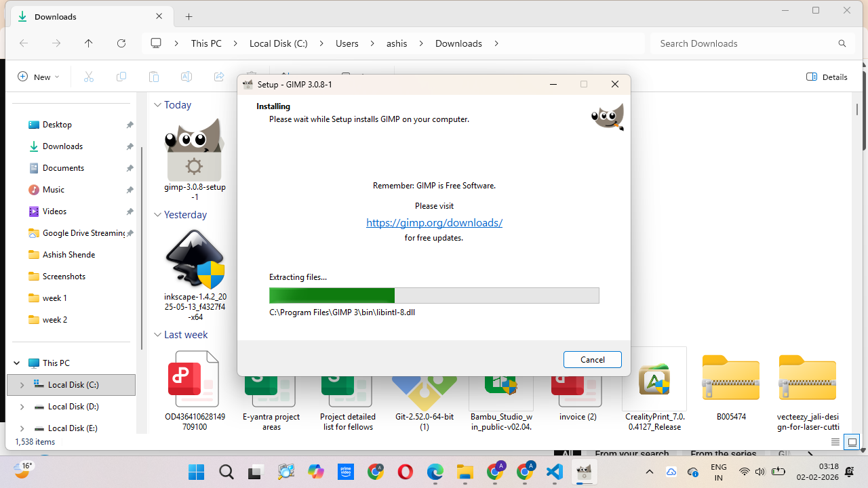Add a new File Explorer tab
Screen dimensions: 868x488
click(x=189, y=16)
